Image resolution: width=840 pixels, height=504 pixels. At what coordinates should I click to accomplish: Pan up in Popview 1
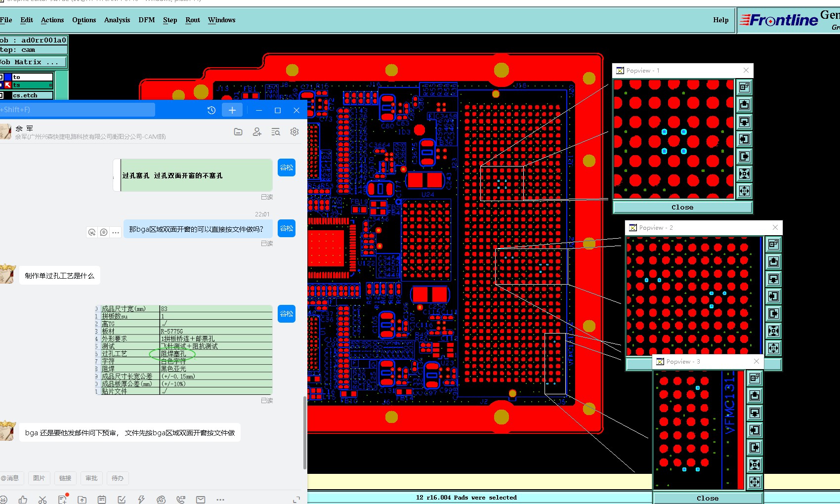tap(744, 105)
